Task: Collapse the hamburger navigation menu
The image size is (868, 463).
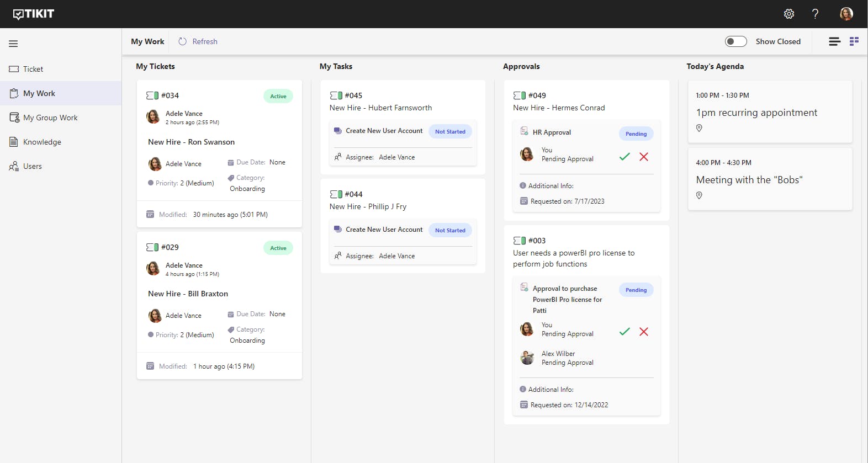Action: [13, 44]
